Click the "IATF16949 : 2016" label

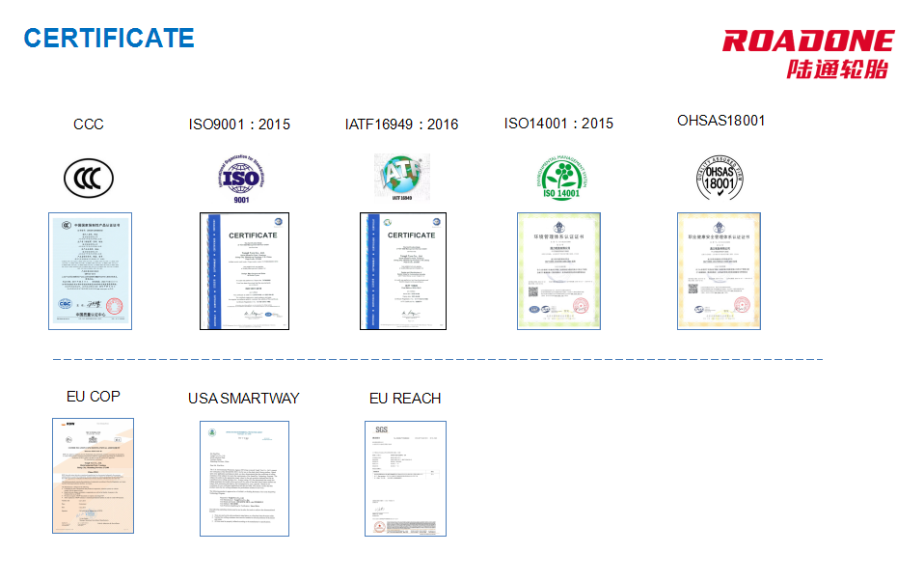point(402,124)
